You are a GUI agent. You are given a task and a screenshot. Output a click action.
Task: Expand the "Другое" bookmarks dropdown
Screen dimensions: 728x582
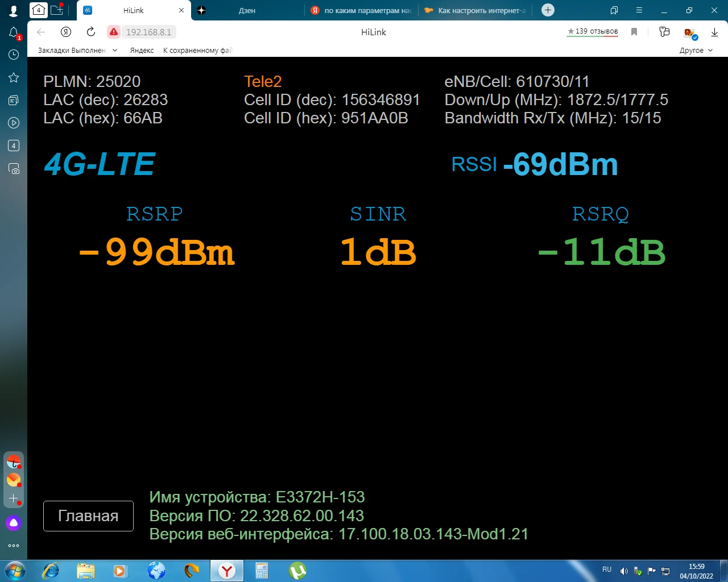click(696, 50)
